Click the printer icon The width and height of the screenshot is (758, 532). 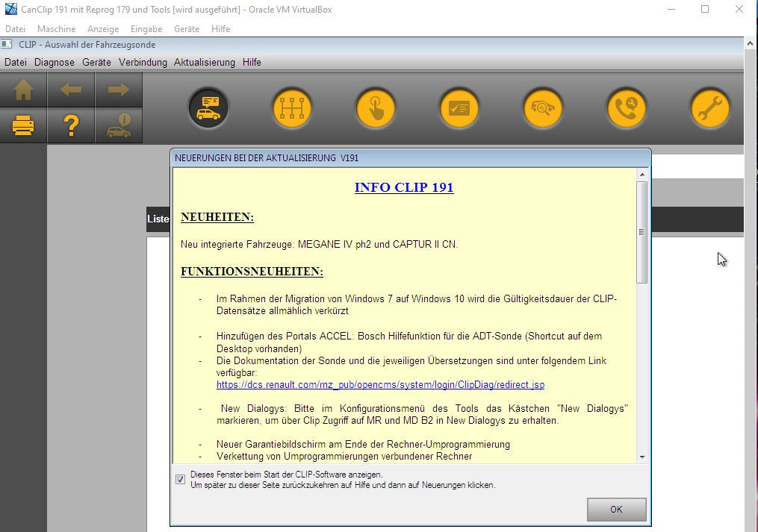pos(24,126)
